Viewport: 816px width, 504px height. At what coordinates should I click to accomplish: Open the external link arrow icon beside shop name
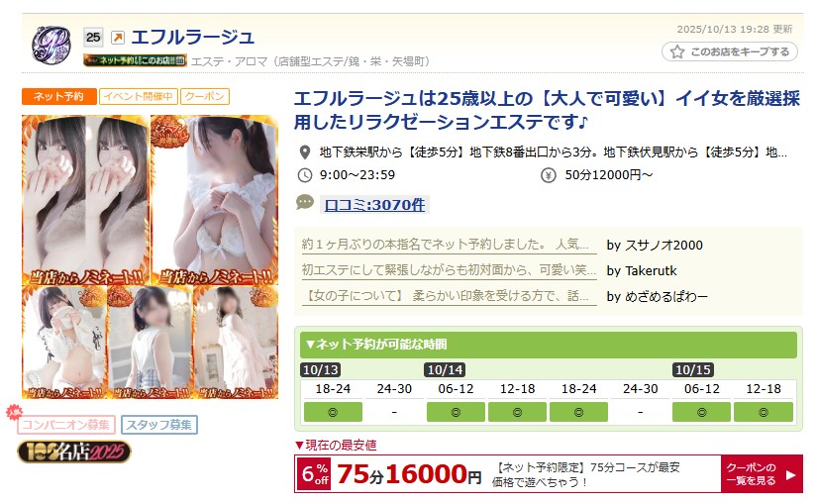tap(118, 38)
